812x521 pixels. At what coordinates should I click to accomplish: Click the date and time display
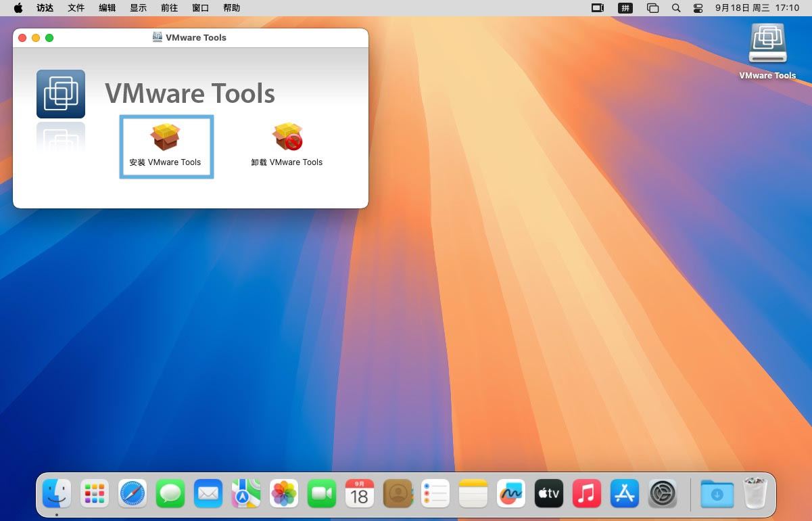(x=757, y=8)
